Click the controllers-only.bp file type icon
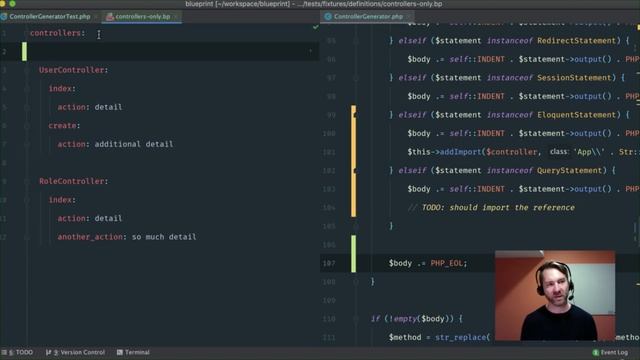Screen dimensions: 640x360 (x=109, y=17)
